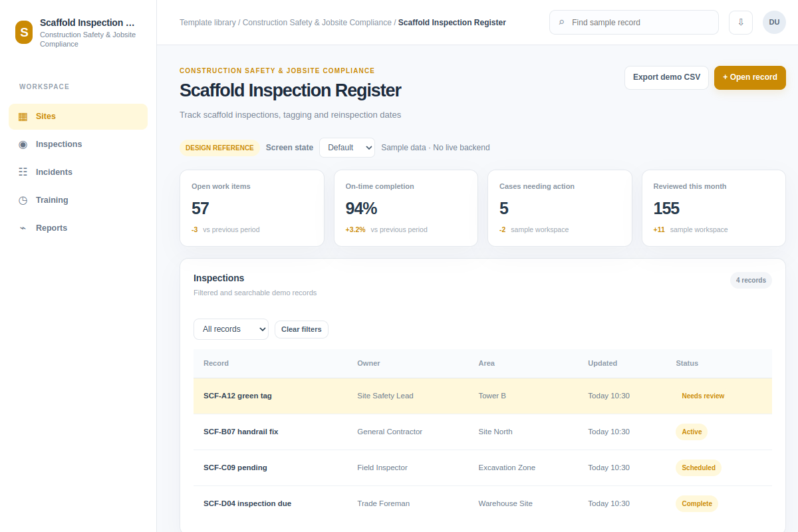Click Today 10:30 in SCF-D04 row
798x532 pixels.
[x=608, y=503]
